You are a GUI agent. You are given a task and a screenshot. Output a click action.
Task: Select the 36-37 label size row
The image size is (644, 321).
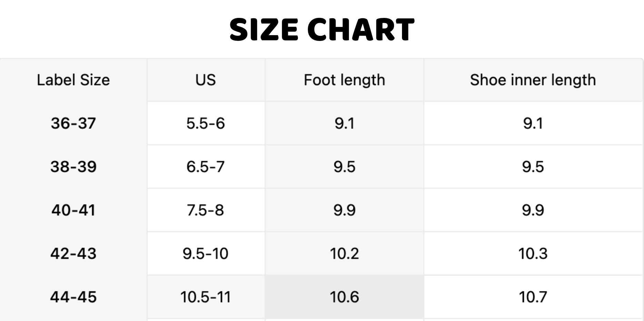pos(73,123)
